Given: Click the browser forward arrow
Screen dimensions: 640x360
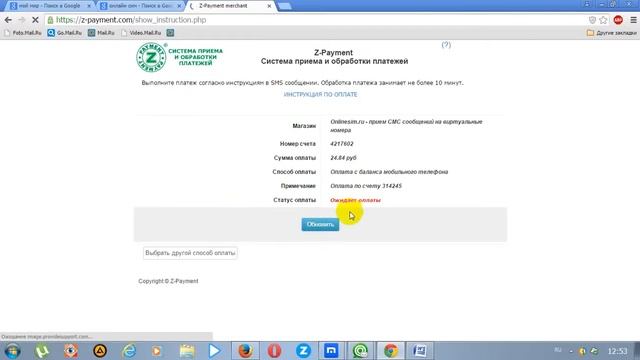Looking at the screenshot, I should click(x=22, y=20).
